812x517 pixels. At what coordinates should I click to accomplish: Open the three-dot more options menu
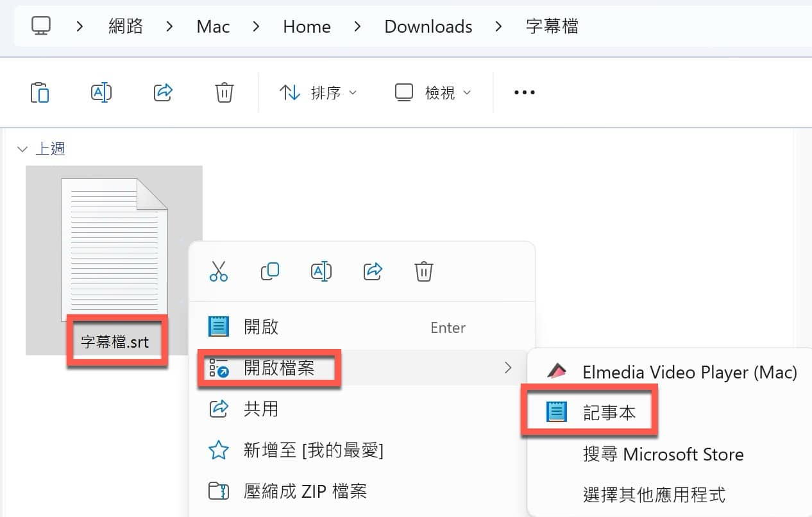524,93
